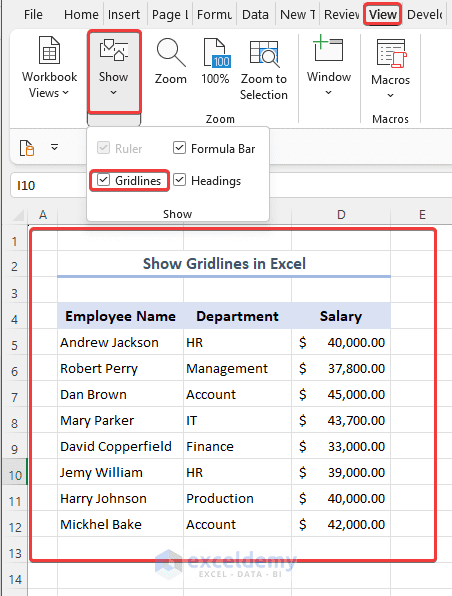452x596 pixels.
Task: Select the Andrew Jackson cell
Action: [x=121, y=342]
